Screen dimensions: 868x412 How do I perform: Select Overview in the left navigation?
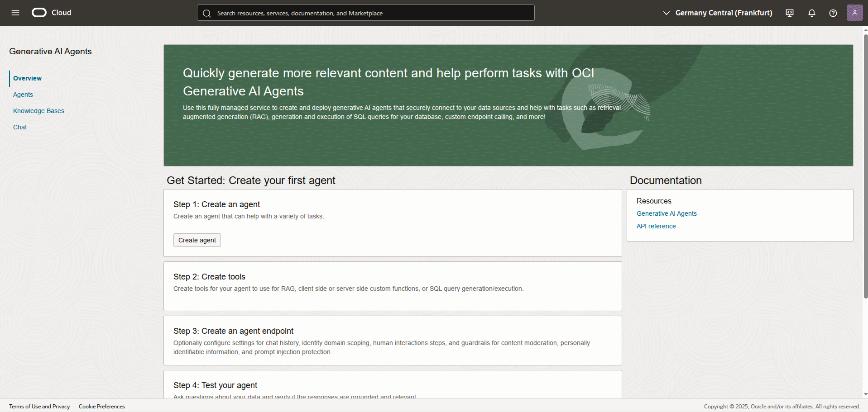tap(27, 78)
